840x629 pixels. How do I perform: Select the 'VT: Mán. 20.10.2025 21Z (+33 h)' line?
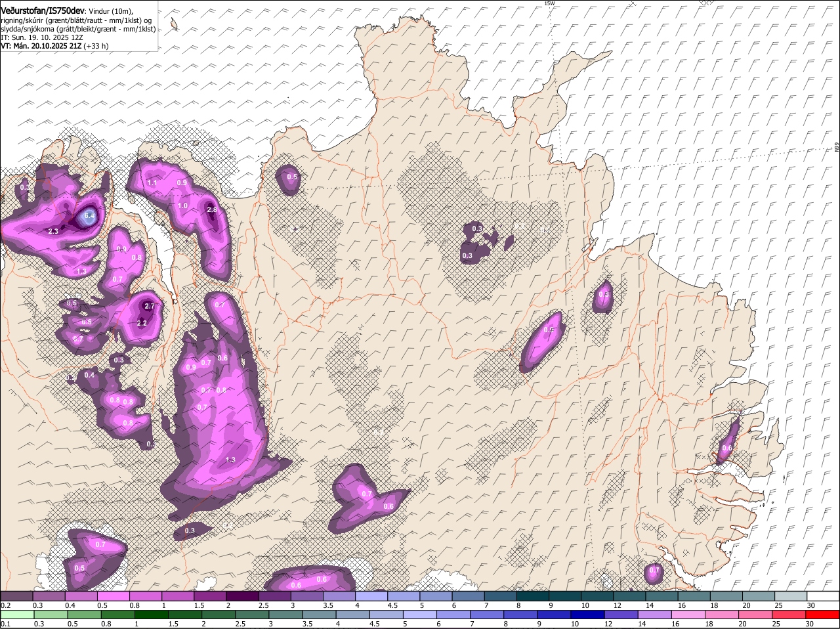click(x=54, y=46)
